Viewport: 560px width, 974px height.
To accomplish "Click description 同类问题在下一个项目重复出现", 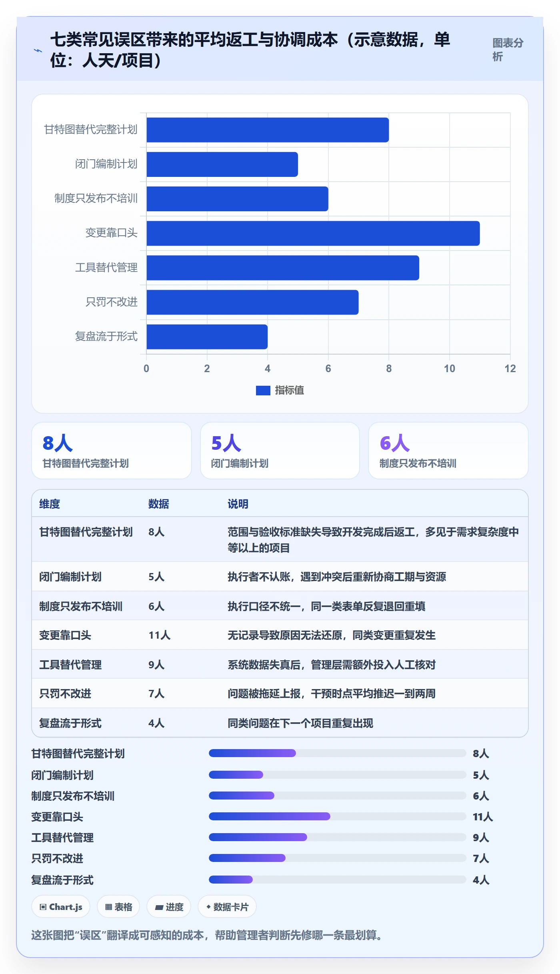I will click(300, 723).
